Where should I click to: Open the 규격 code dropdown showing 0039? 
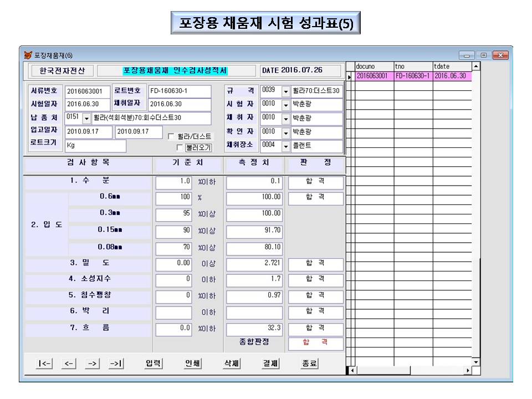[286, 91]
